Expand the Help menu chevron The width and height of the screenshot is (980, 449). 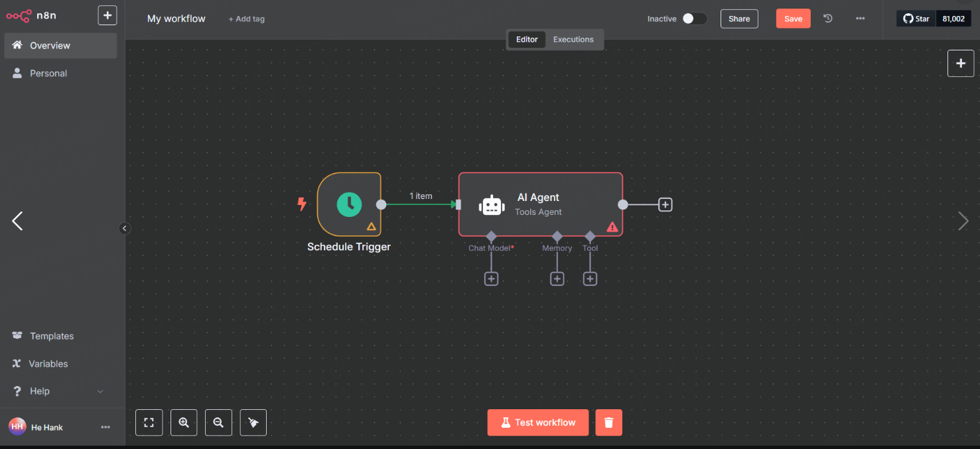[x=100, y=391]
